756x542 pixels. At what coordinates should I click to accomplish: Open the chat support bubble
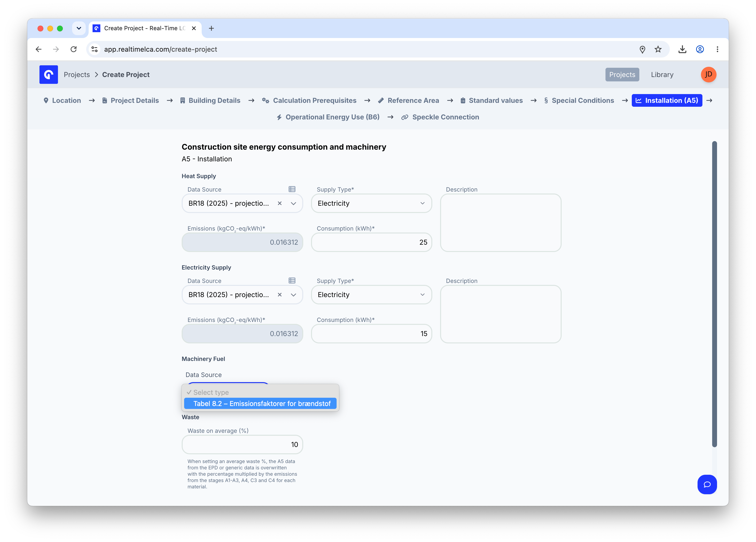(x=707, y=484)
